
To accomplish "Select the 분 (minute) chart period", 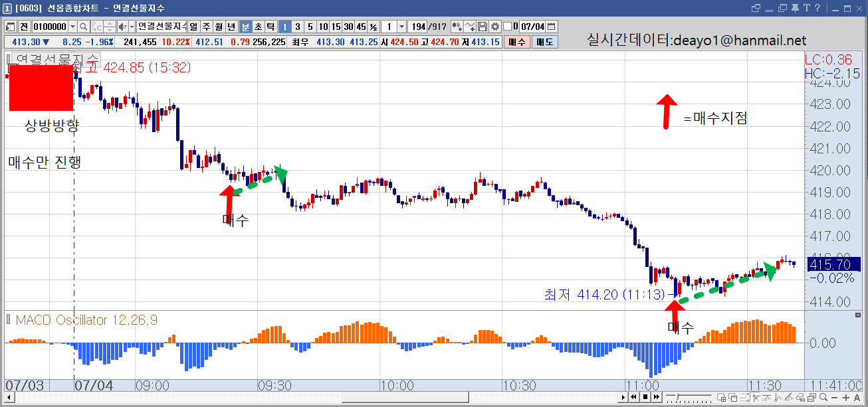I will [245, 27].
